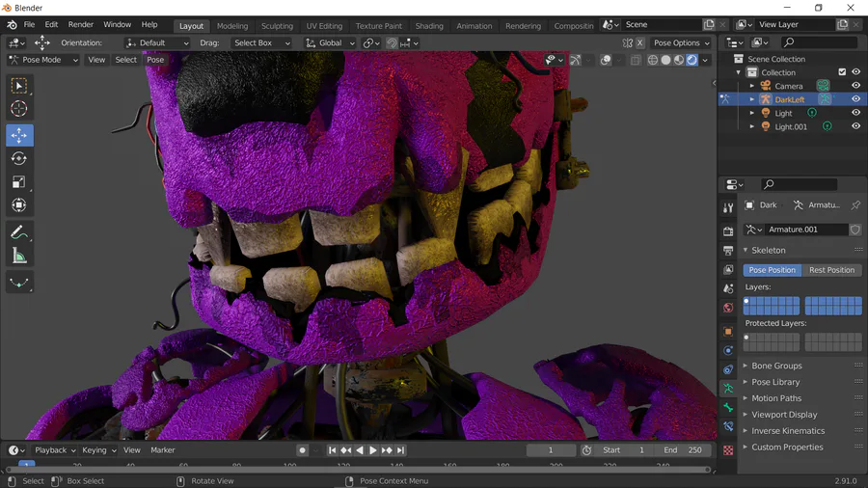Hide the DarkLeft armature object
This screenshot has width=868, height=488.
[855, 99]
